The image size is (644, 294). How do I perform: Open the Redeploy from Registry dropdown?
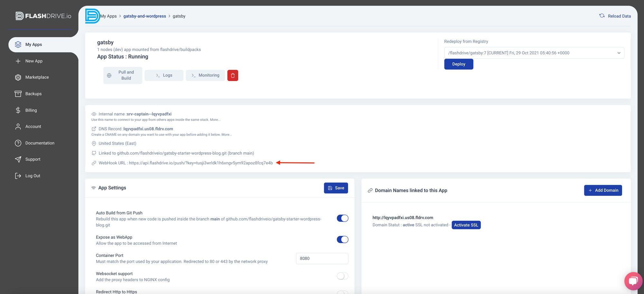click(x=534, y=53)
